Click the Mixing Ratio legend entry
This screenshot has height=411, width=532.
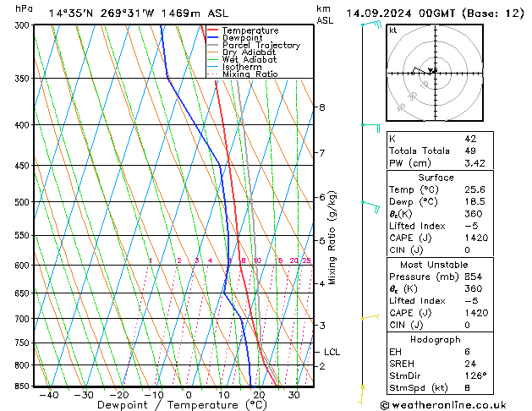click(x=243, y=74)
